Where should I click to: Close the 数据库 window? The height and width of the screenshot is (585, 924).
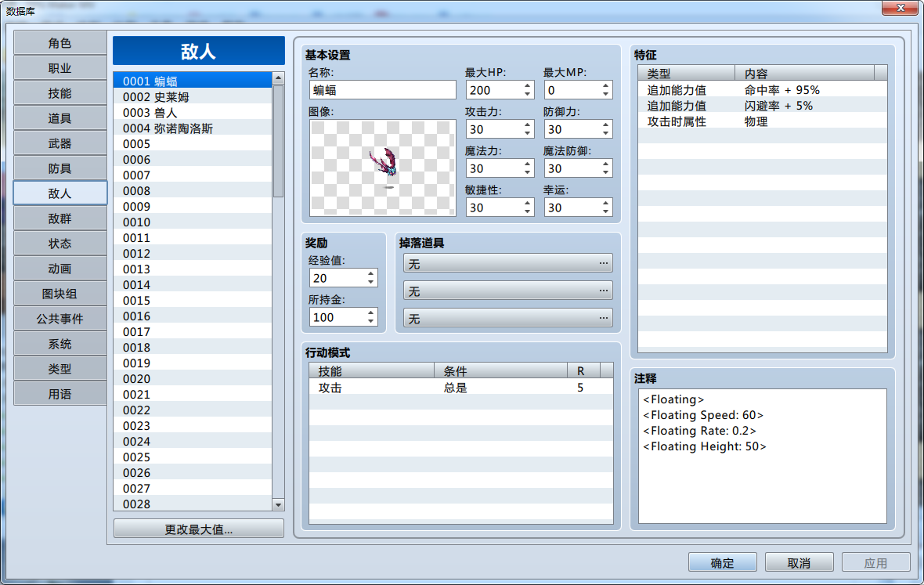901,8
